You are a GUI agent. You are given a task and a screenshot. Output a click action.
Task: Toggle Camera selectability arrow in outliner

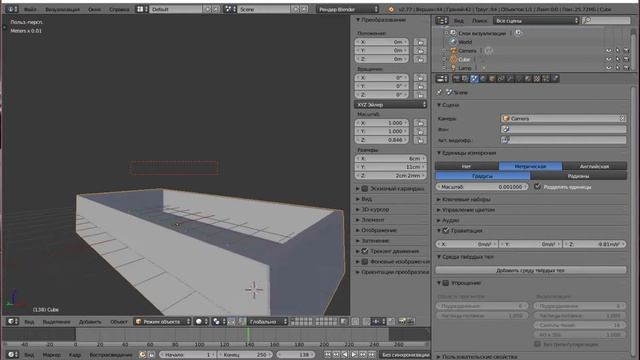coord(618,51)
